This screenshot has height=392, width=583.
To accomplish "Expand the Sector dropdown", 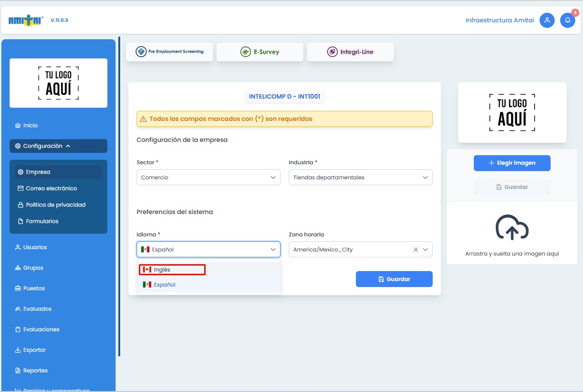I will click(208, 178).
